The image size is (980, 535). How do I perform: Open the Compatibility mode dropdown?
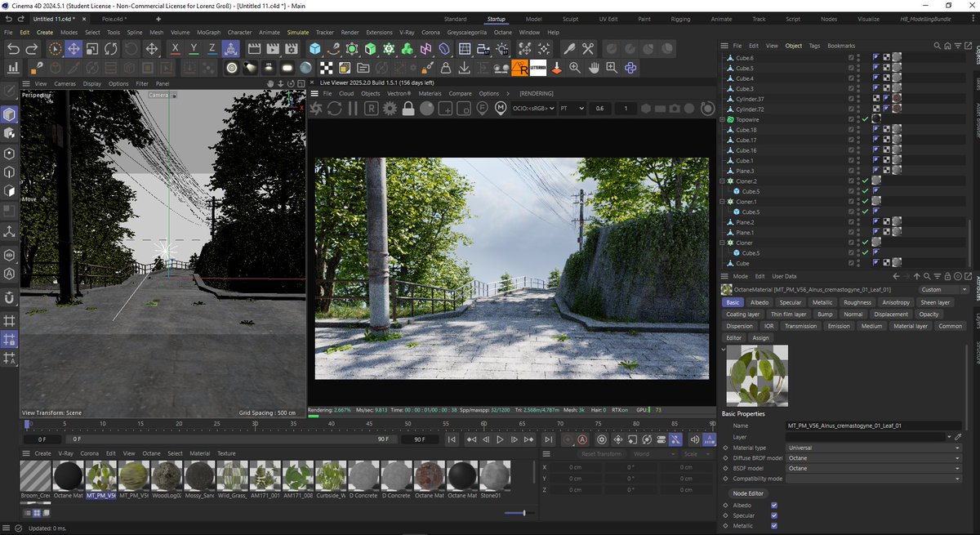[874, 479]
